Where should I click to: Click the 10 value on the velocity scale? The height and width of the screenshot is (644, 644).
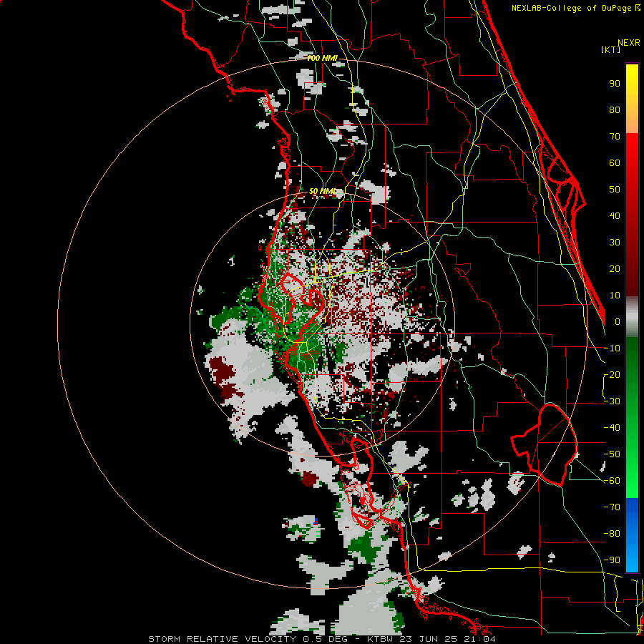615,296
